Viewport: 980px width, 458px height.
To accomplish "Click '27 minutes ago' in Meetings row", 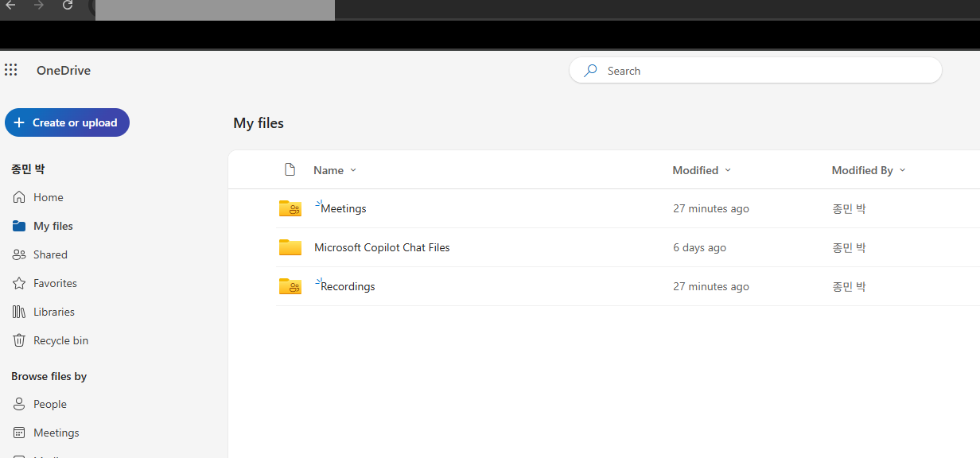I will click(711, 208).
